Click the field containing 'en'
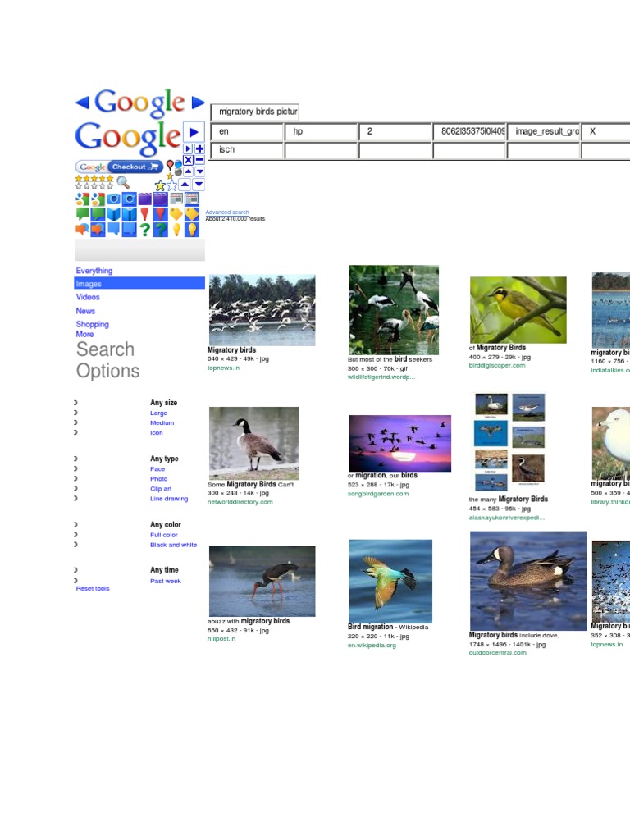Viewport: 630px width, 840px height. (247, 131)
